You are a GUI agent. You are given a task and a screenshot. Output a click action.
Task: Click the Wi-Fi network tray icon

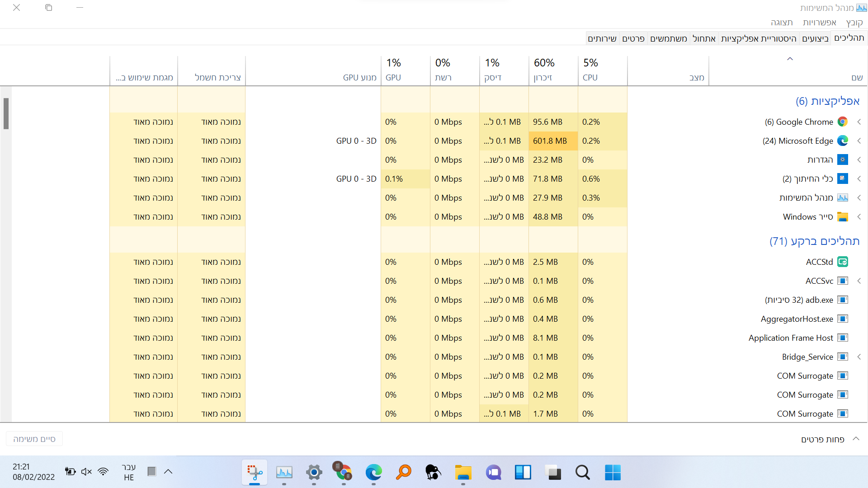pyautogui.click(x=103, y=472)
